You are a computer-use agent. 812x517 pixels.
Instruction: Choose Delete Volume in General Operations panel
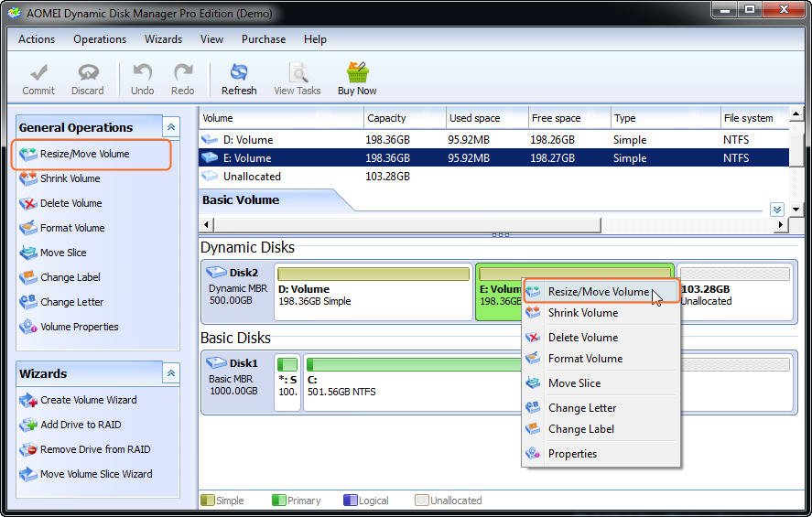tap(70, 203)
